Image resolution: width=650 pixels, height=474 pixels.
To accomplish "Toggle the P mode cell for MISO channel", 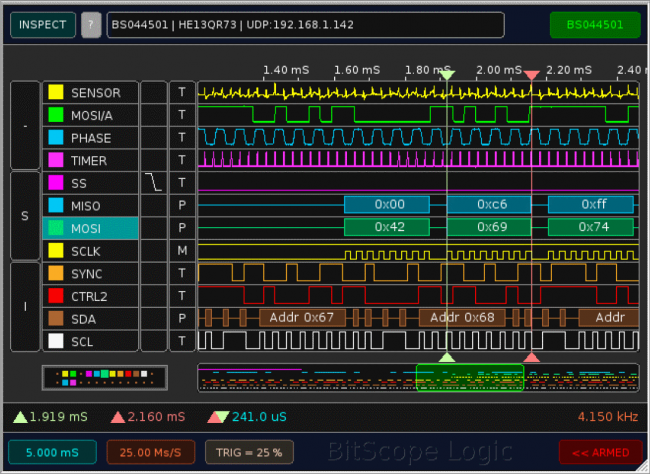I will coord(182,205).
